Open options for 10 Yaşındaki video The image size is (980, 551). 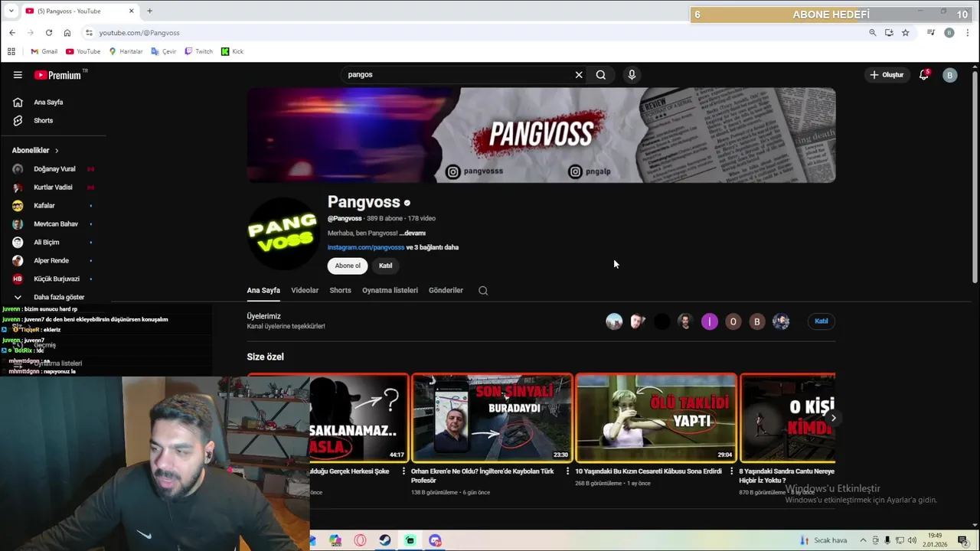[x=731, y=471]
